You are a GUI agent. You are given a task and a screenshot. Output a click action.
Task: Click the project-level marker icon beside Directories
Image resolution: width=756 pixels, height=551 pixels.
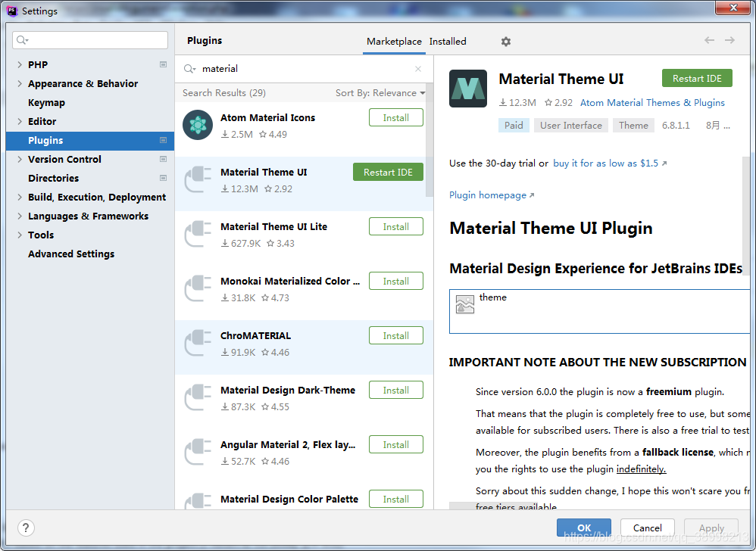pyautogui.click(x=164, y=178)
